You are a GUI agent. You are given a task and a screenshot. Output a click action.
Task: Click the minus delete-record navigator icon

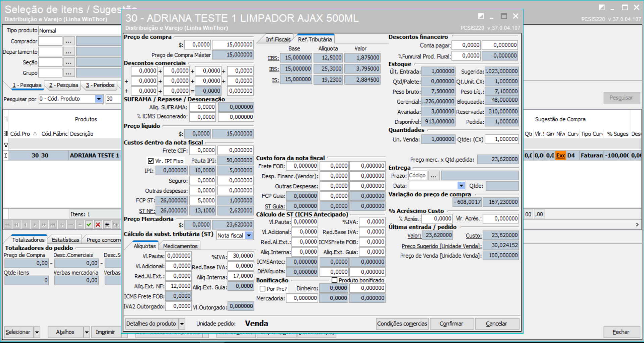point(71,225)
